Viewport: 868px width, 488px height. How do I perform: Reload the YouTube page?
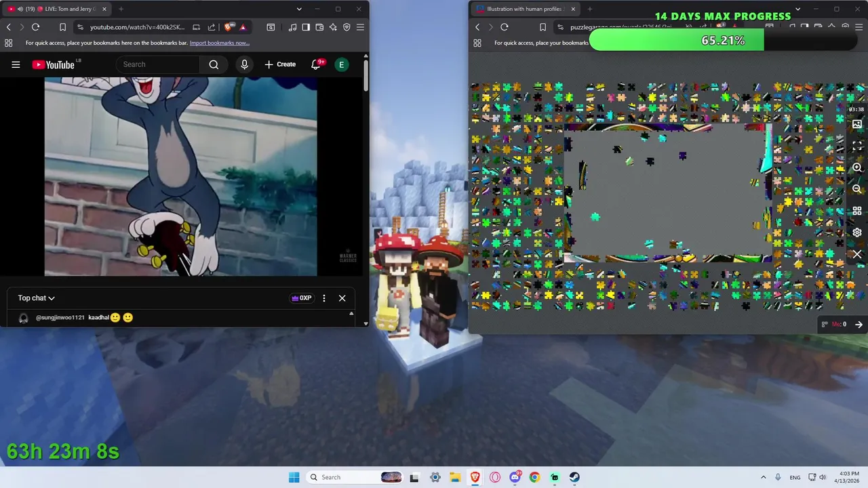point(35,27)
